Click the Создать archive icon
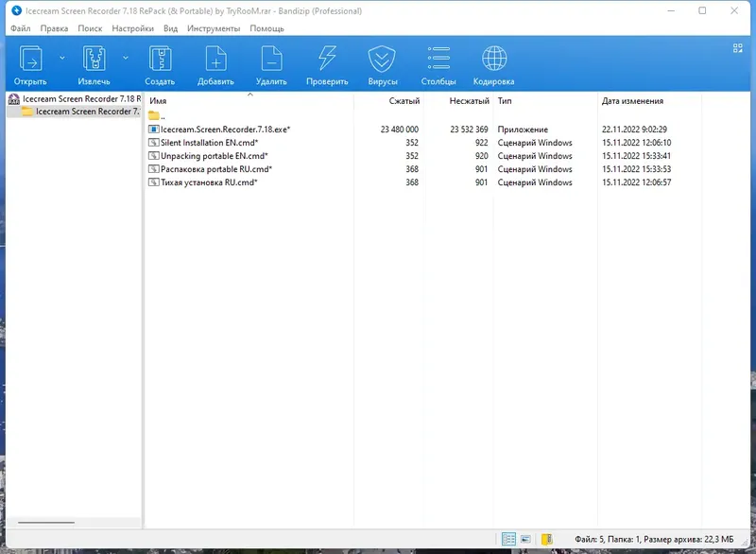 pos(160,59)
